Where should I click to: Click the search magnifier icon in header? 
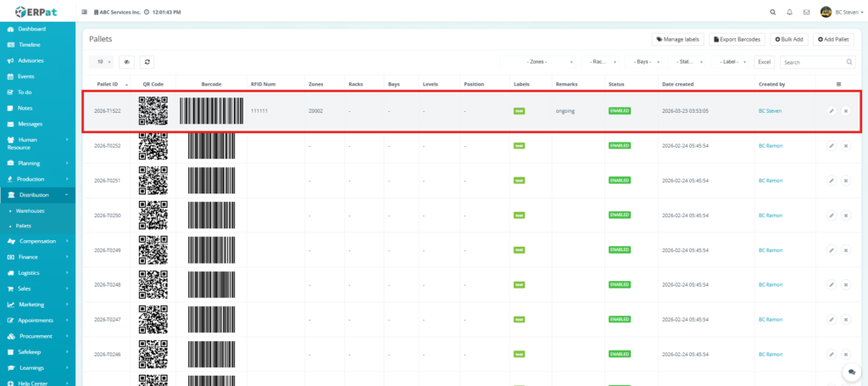point(772,12)
